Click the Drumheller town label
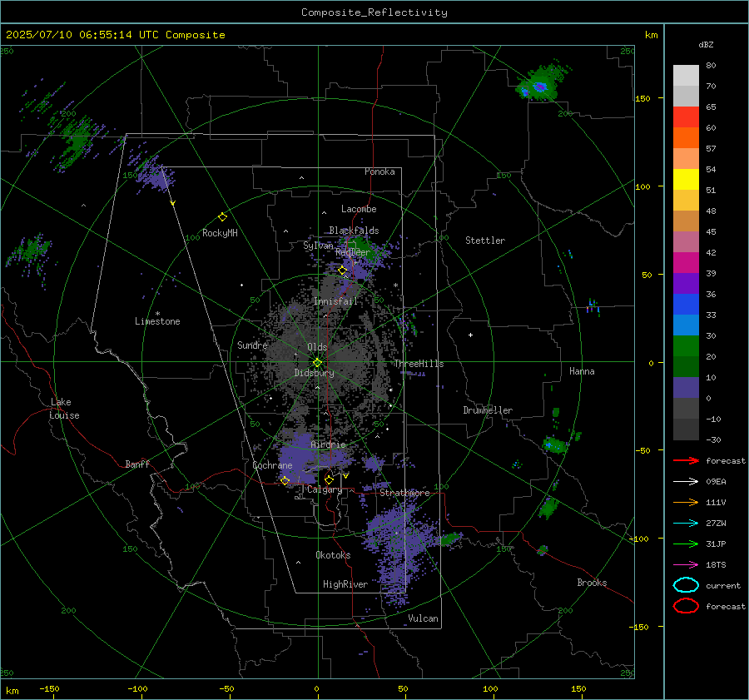Viewport: 749px width, 700px height. coord(488,410)
